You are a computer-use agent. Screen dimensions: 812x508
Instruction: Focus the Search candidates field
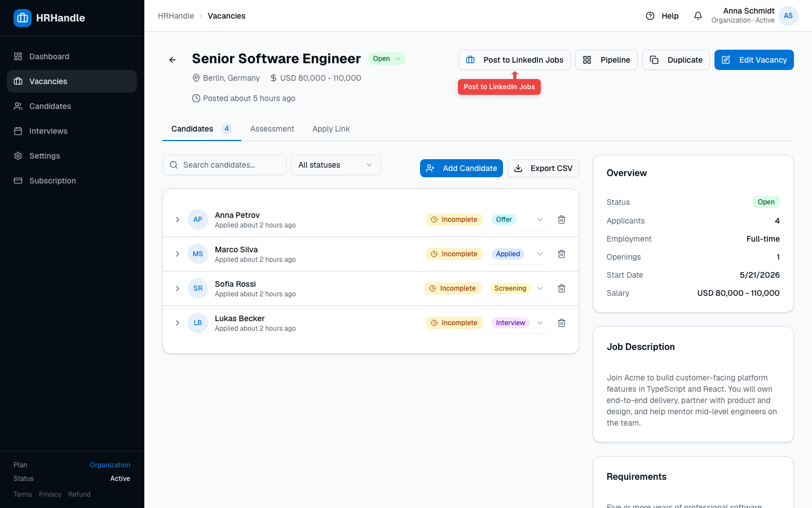(224, 165)
